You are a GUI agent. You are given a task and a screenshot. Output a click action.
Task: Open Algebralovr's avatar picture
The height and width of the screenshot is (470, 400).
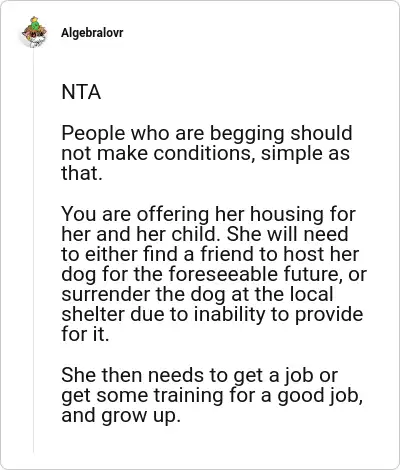pos(34,32)
